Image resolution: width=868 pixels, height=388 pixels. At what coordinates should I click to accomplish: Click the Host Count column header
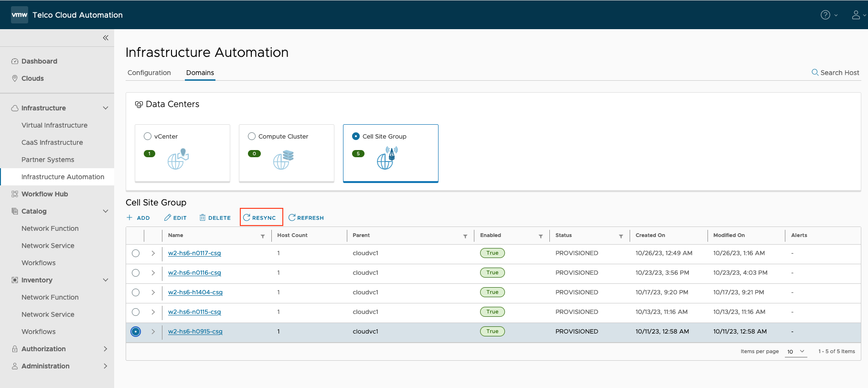tap(292, 235)
